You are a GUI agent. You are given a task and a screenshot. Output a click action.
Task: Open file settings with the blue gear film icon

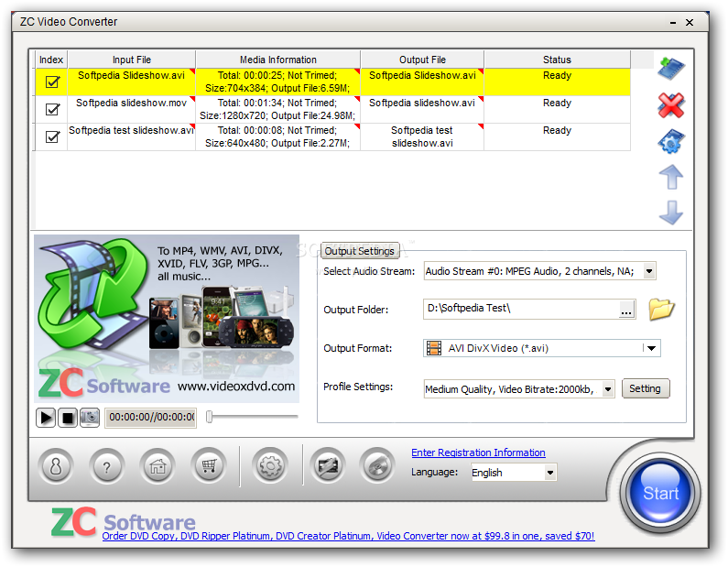pos(671,141)
